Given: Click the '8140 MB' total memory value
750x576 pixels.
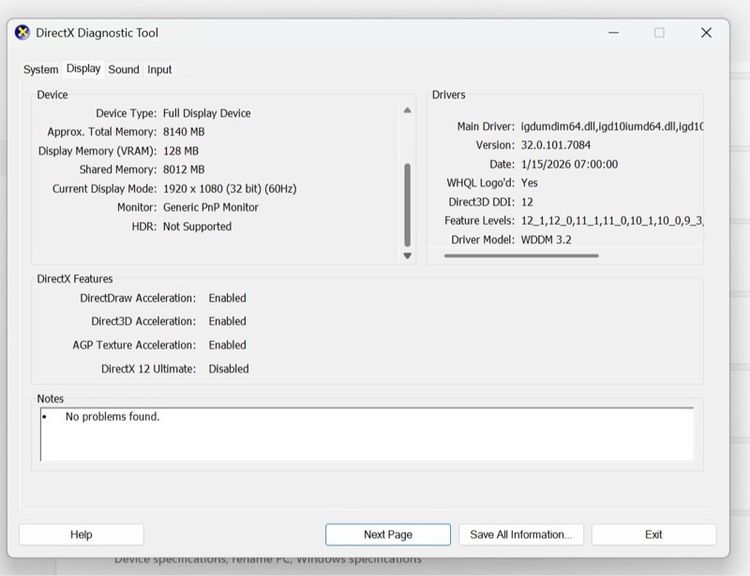Looking at the screenshot, I should pos(184,132).
